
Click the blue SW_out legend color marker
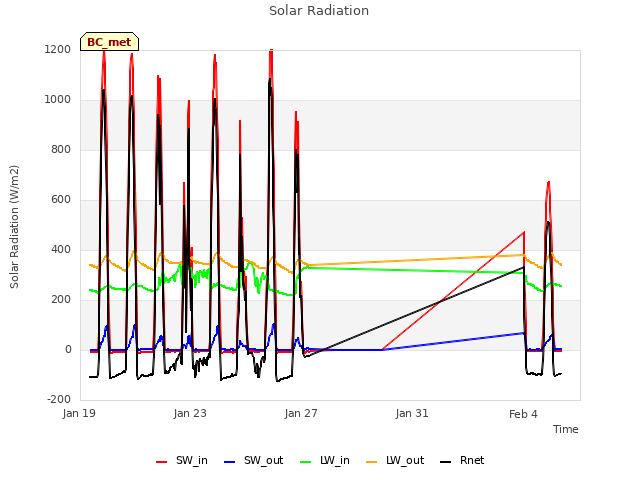(x=230, y=462)
